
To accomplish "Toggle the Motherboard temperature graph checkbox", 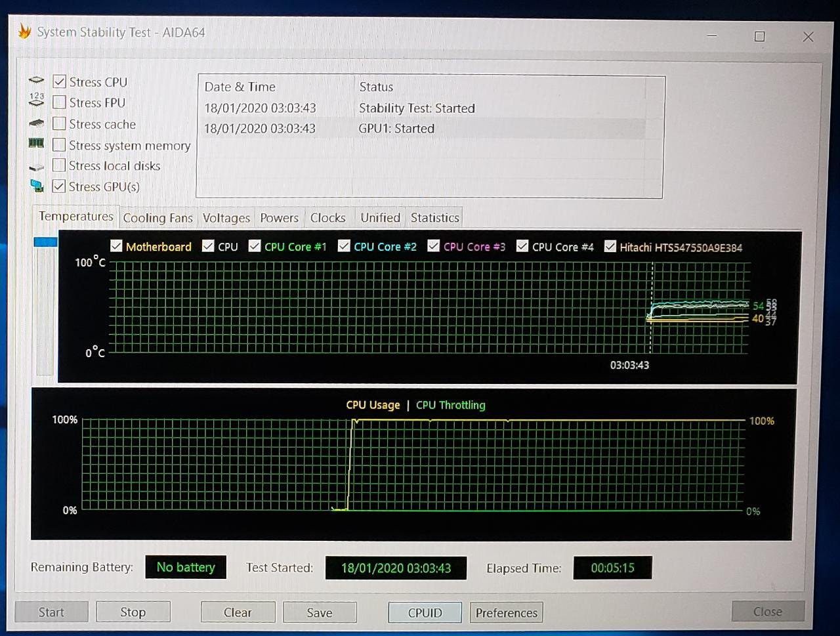I will [x=116, y=246].
